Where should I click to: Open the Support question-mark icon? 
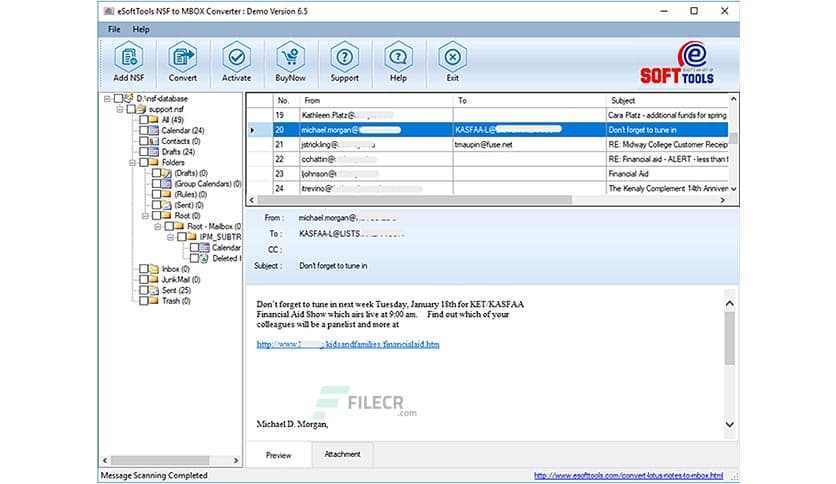(x=344, y=57)
